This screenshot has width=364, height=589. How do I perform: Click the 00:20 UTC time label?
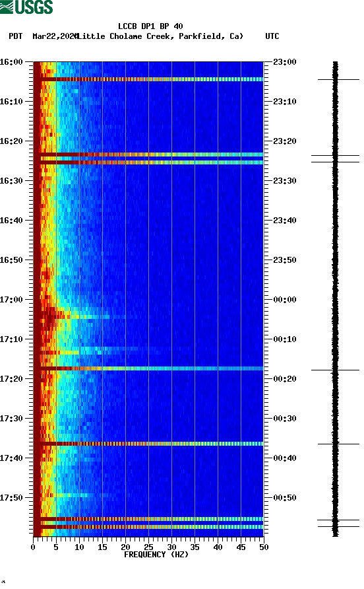pyautogui.click(x=285, y=379)
